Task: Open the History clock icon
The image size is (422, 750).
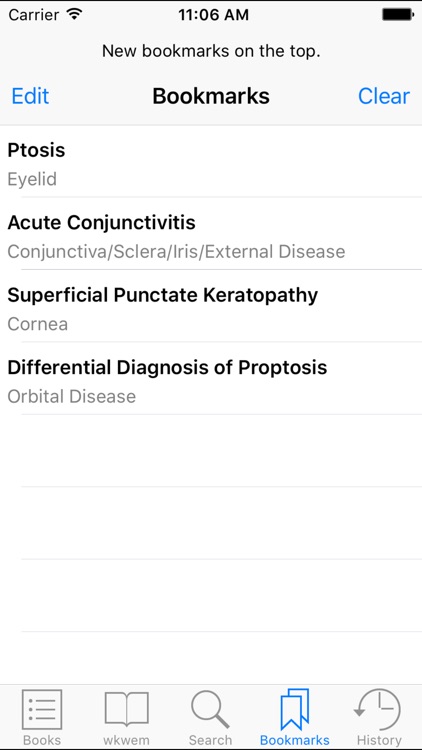Action: [x=378, y=709]
